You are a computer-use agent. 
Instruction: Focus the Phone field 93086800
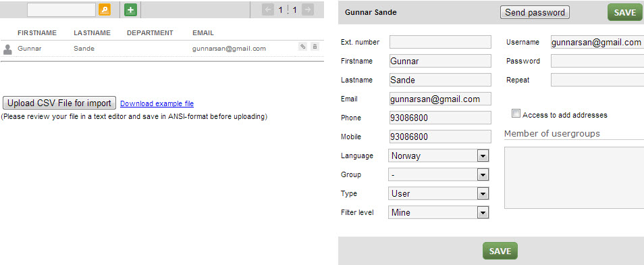click(440, 118)
